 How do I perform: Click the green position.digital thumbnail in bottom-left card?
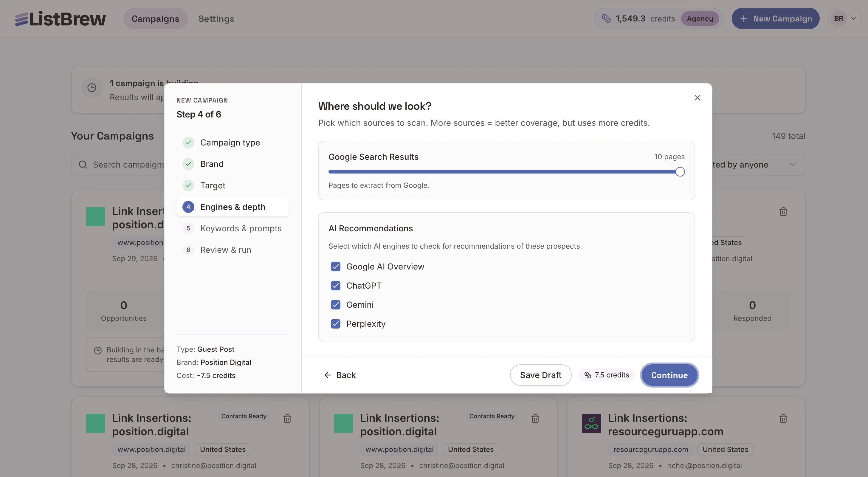click(95, 423)
